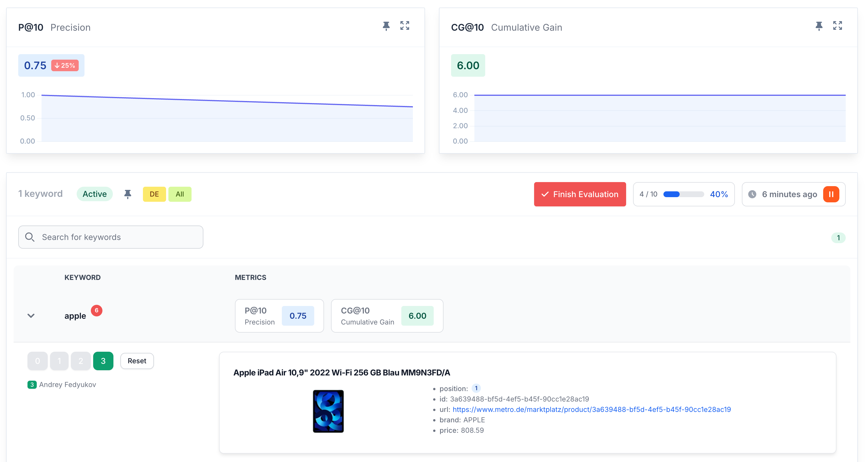Select rating button labeled 0
Viewport: 868px width, 462px height.
[x=37, y=361]
